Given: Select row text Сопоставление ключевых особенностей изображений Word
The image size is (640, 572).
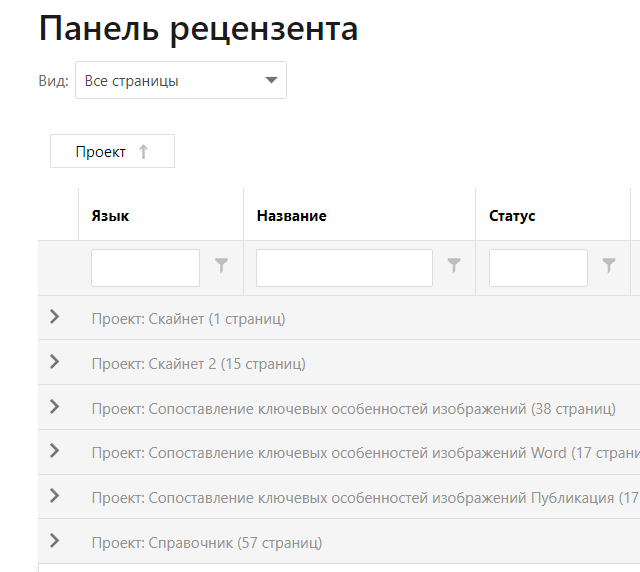Looking at the screenshot, I should pyautogui.click(x=366, y=453).
